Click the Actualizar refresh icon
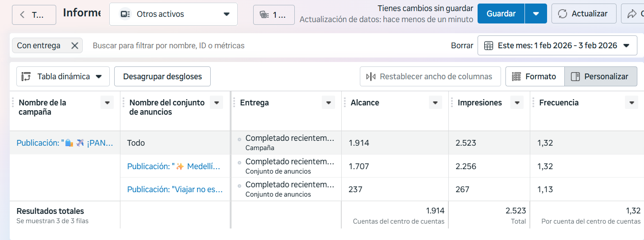 563,14
